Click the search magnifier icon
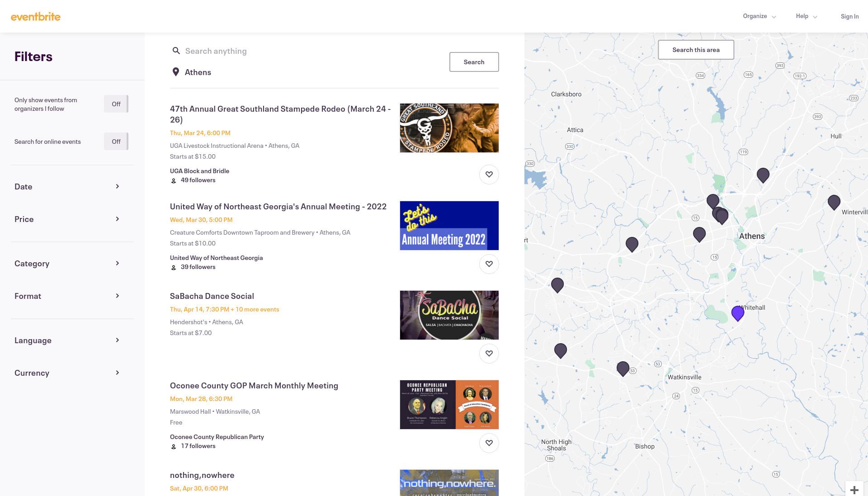Viewport: 868px width, 496px height. coord(176,51)
